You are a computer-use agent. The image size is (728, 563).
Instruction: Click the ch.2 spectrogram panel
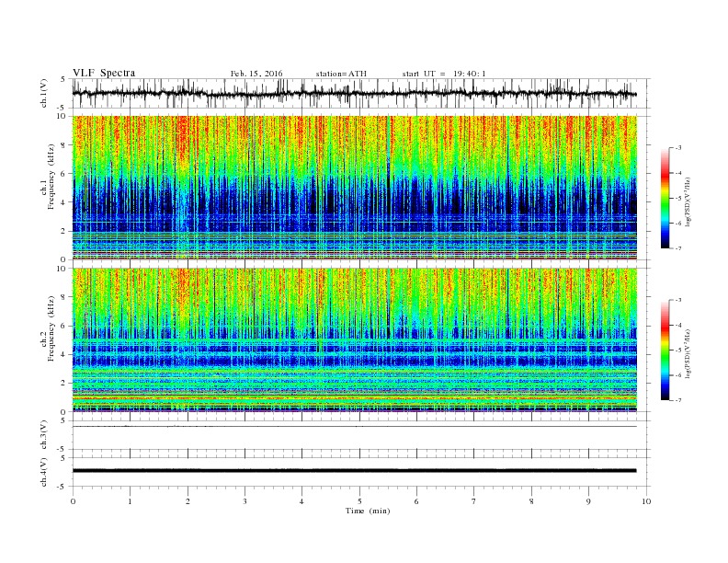(x=355, y=340)
